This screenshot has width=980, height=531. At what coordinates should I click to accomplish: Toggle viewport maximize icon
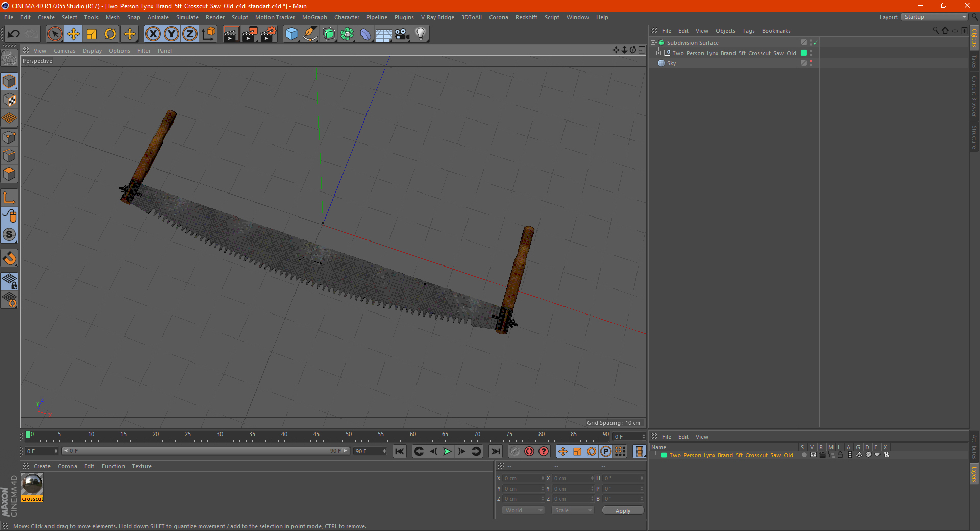(x=642, y=50)
